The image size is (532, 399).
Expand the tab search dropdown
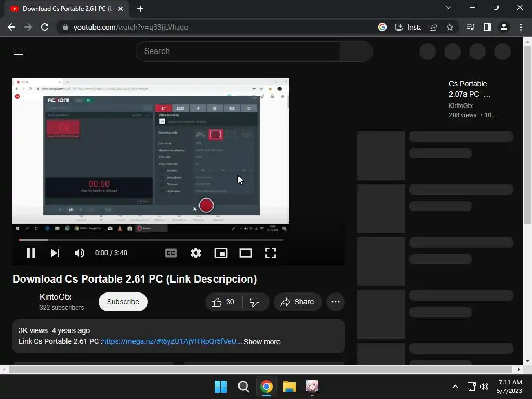tap(448, 7)
